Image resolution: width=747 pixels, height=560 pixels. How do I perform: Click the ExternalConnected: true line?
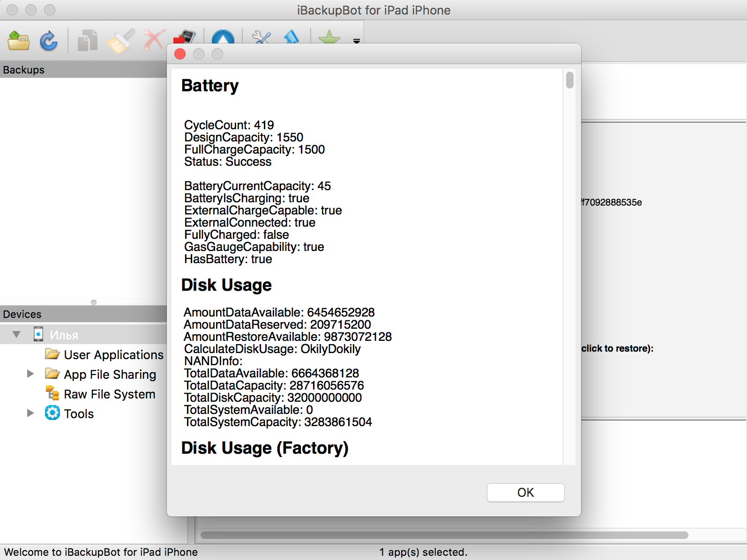(250, 222)
